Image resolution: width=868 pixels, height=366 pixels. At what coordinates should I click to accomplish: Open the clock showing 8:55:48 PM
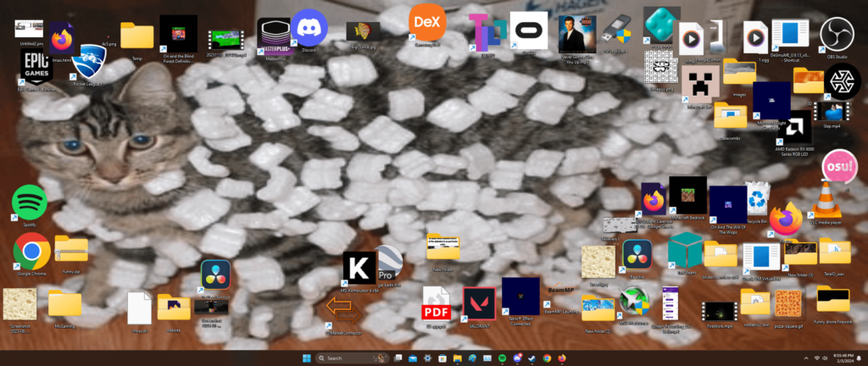point(842,358)
